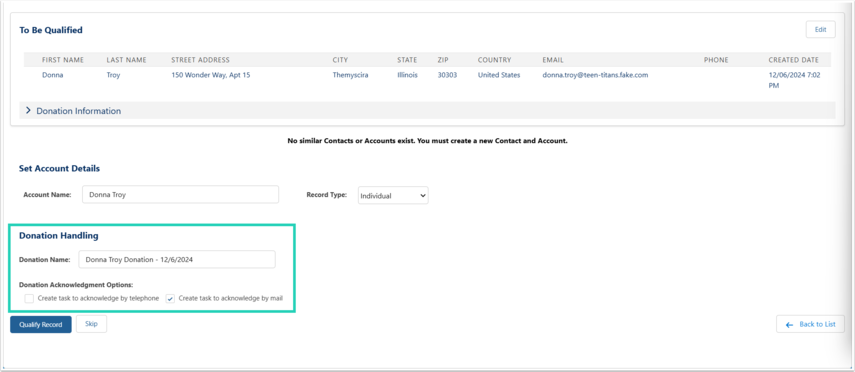Click the Donation Acknowledgment Options label

coord(76,285)
